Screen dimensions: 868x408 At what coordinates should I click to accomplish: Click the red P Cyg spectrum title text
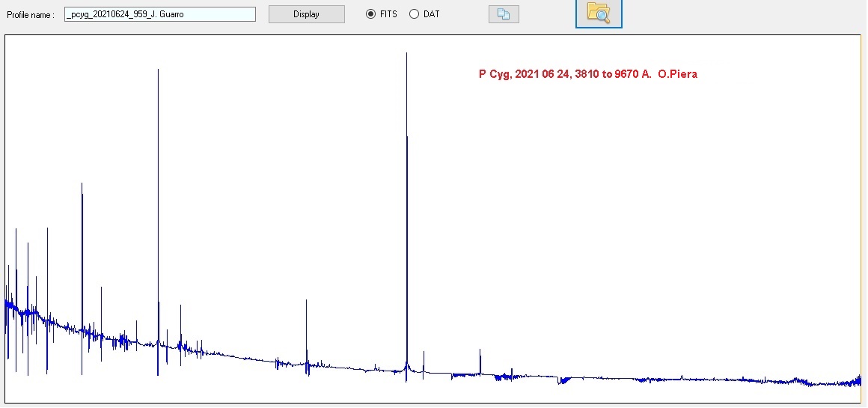587,74
